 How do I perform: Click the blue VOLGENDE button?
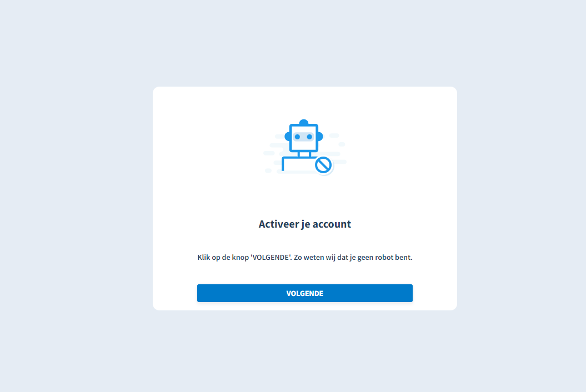tap(304, 293)
